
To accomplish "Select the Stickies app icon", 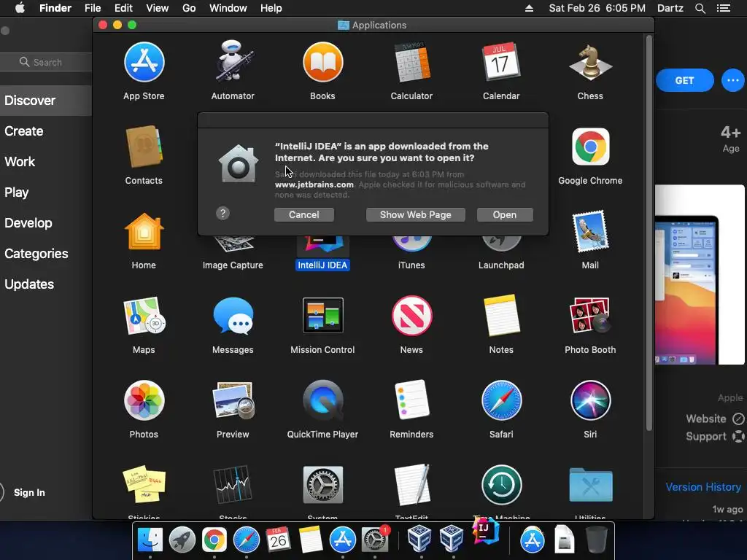I will [144, 485].
